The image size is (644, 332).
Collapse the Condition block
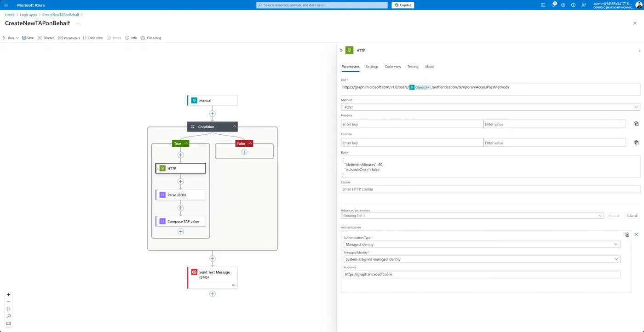[235, 126]
